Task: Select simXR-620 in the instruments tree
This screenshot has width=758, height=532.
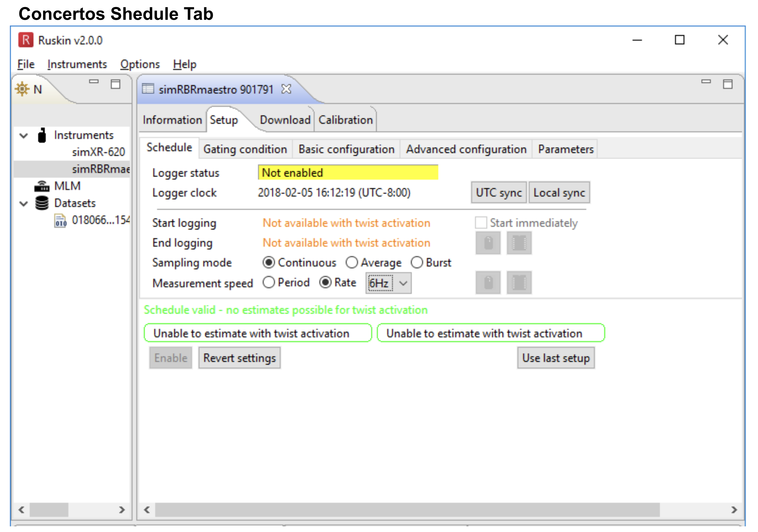Action: tap(98, 152)
